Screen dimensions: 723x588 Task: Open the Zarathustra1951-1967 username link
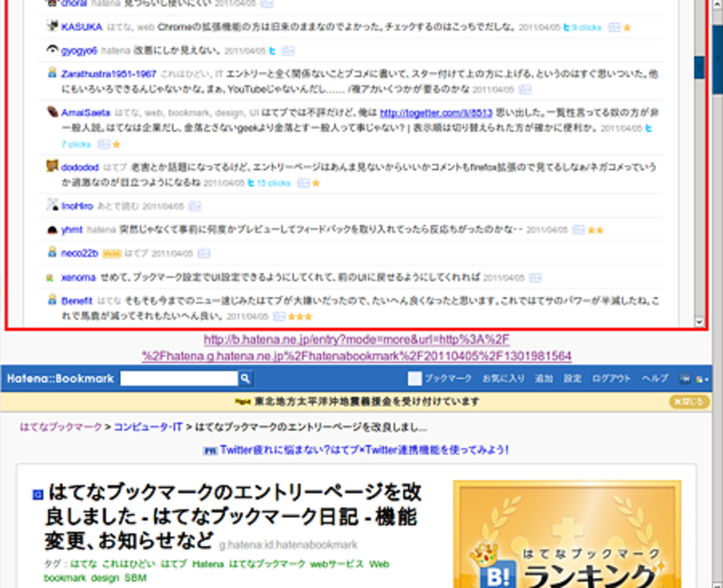pos(108,74)
